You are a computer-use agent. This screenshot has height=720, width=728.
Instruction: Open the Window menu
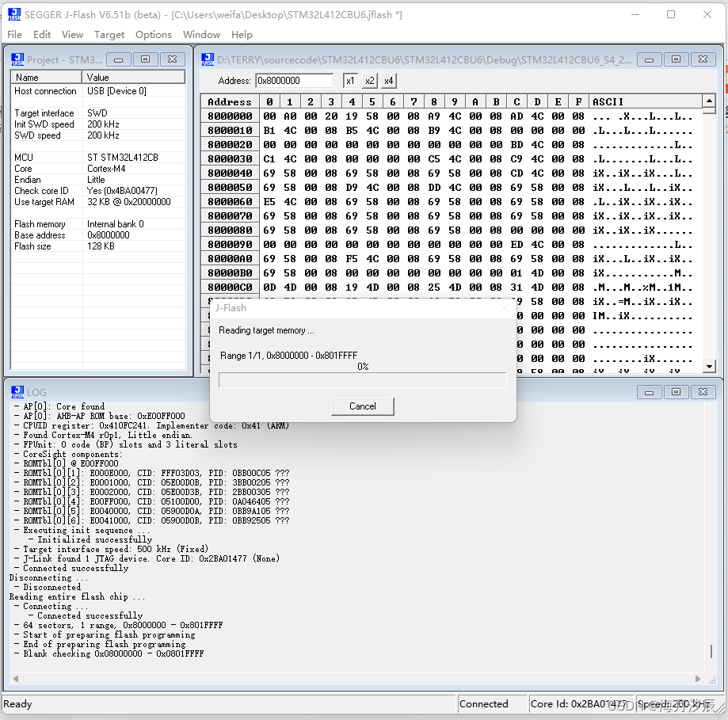point(201,35)
